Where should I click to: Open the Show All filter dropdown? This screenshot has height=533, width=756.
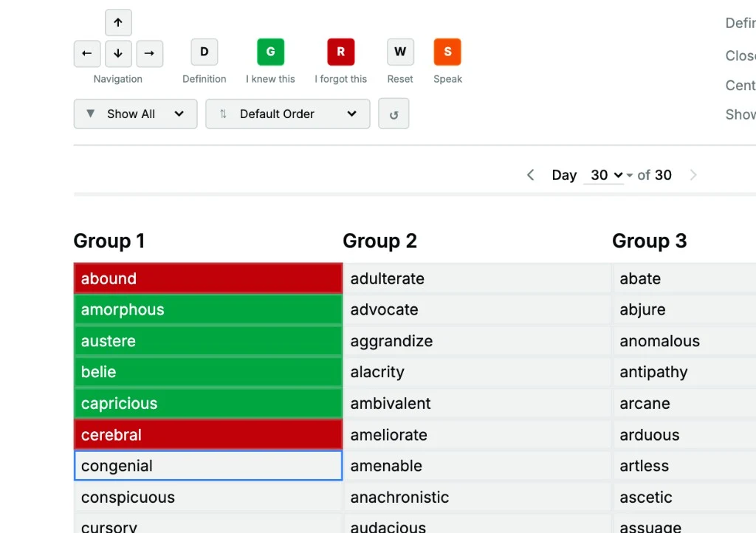pyautogui.click(x=136, y=114)
